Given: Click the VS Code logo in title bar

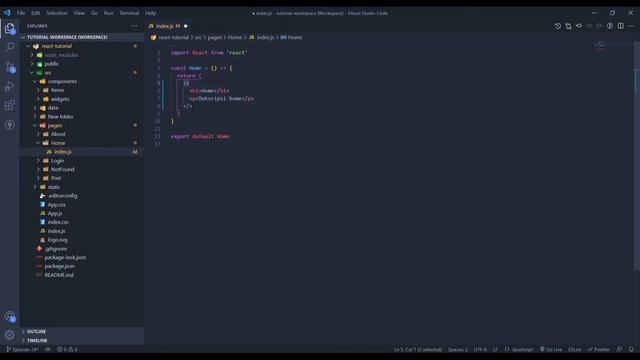Looking at the screenshot, I should coord(7,13).
